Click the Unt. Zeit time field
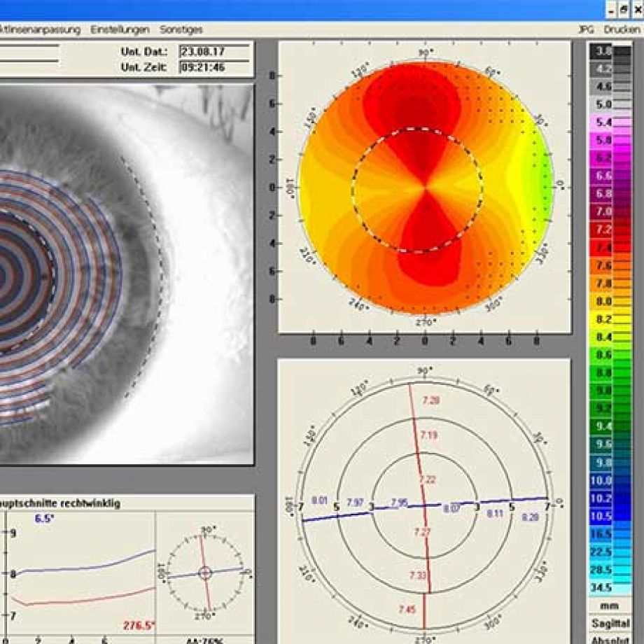Viewport: 644px width, 644px height. 214,68
